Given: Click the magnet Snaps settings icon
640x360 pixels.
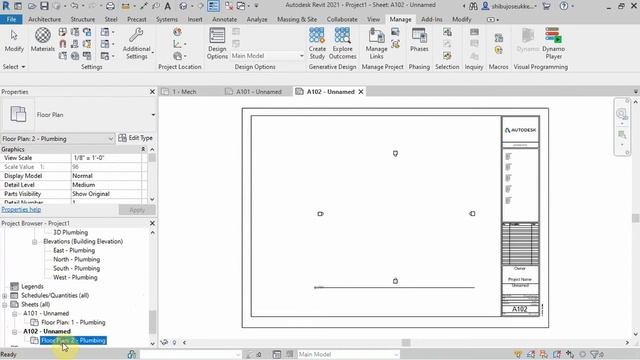Looking at the screenshot, I should point(62,44).
